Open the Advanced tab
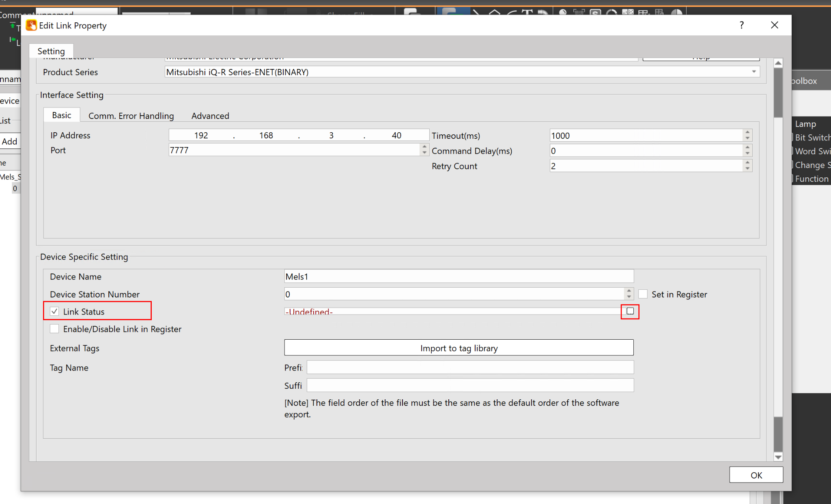Viewport: 831px width, 504px height. point(210,116)
